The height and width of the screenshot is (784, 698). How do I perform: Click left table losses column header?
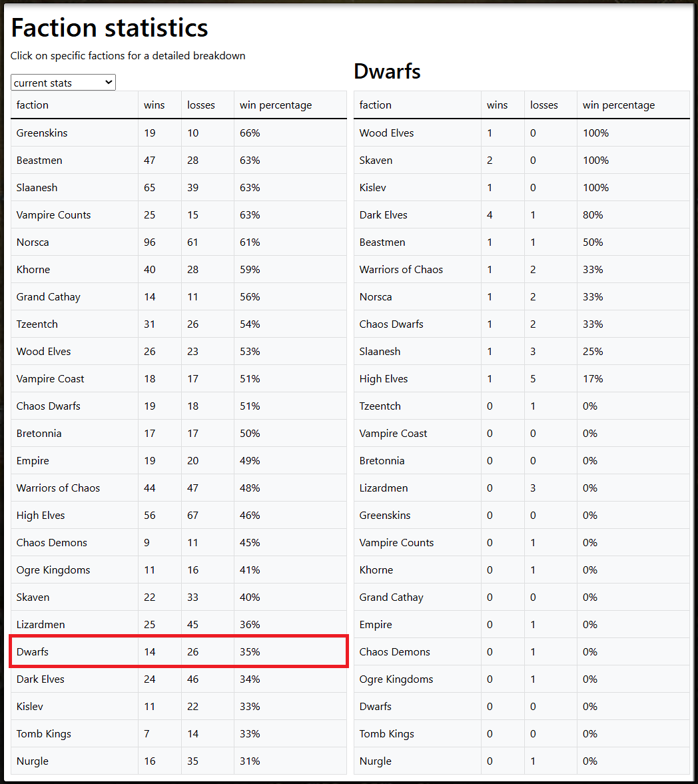click(x=208, y=105)
